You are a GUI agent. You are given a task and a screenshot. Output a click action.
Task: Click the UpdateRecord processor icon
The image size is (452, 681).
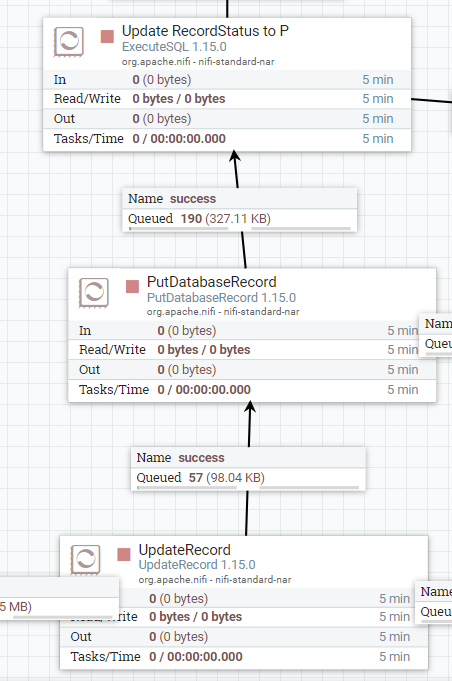click(86, 560)
